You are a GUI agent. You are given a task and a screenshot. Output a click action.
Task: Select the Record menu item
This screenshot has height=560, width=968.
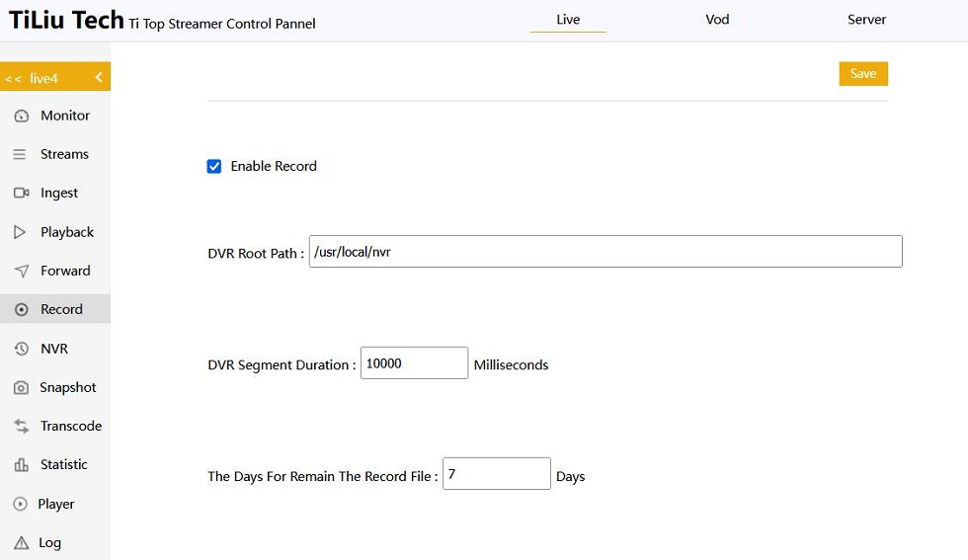coord(55,309)
